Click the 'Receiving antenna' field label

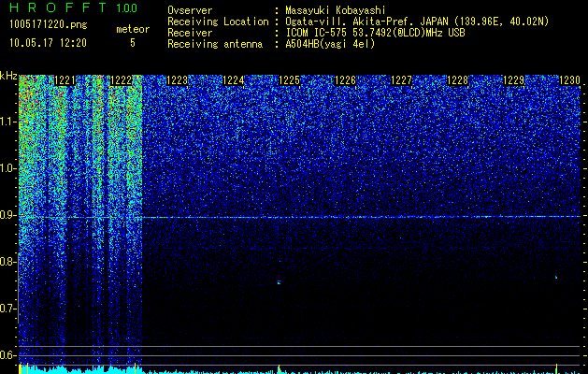[215, 44]
